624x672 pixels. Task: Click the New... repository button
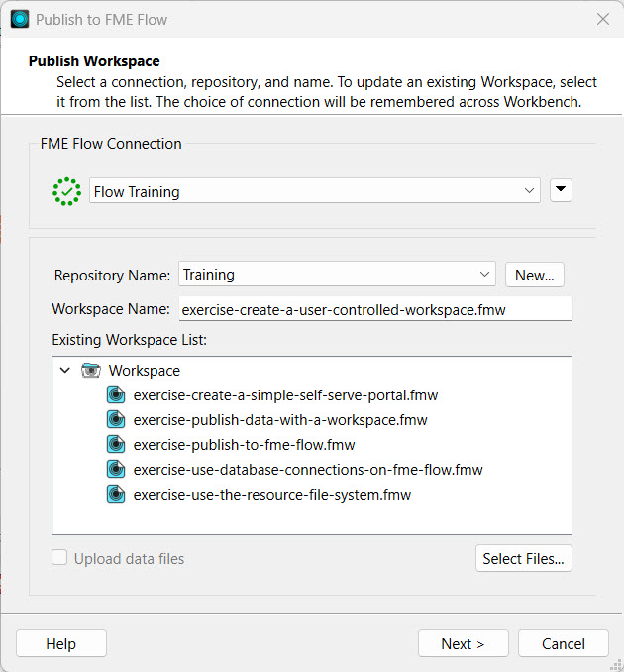tap(535, 275)
